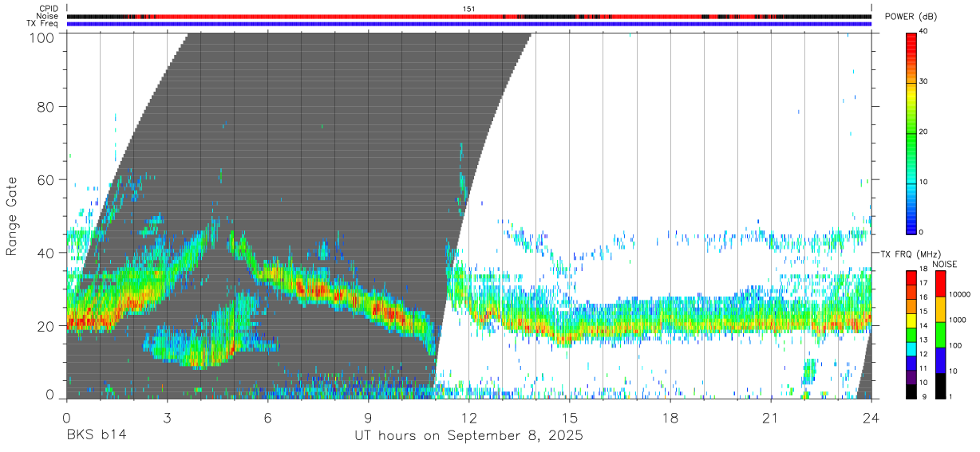This screenshot has height=452, width=980.
Task: Click the 12 label on TX FRQ scale
Action: (924, 354)
